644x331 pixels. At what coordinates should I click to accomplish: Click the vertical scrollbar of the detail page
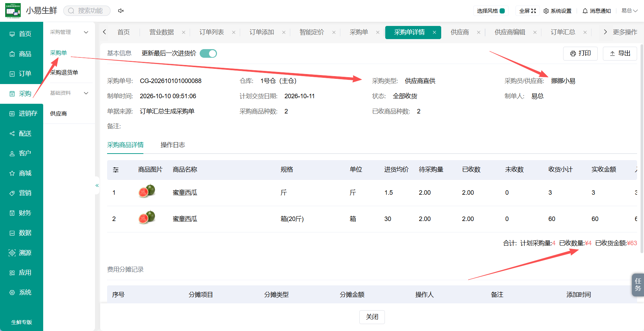(x=642, y=149)
